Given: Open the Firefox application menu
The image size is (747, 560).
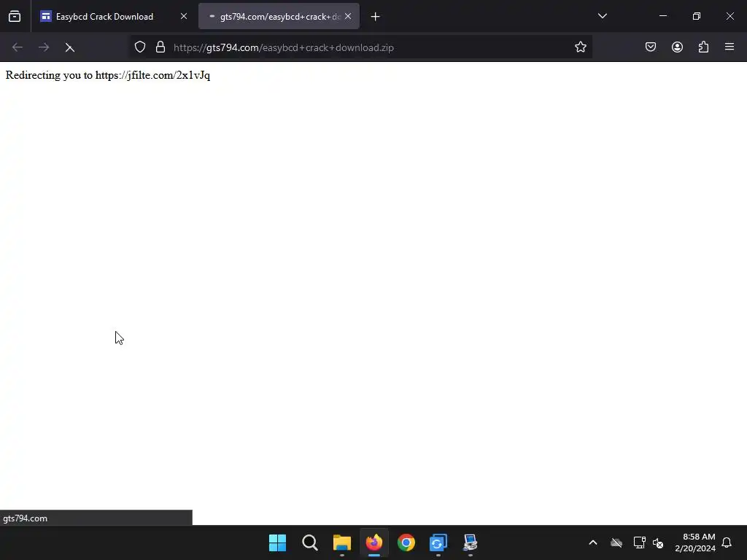Looking at the screenshot, I should [x=729, y=47].
